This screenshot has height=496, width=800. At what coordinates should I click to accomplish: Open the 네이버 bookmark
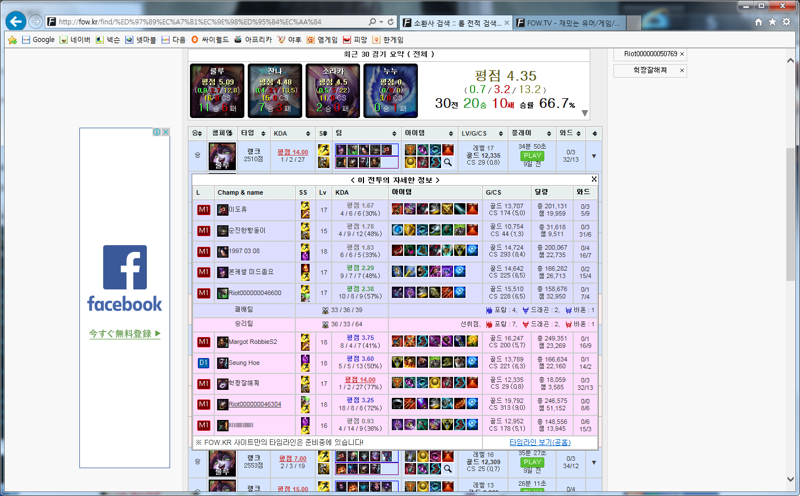(75, 40)
